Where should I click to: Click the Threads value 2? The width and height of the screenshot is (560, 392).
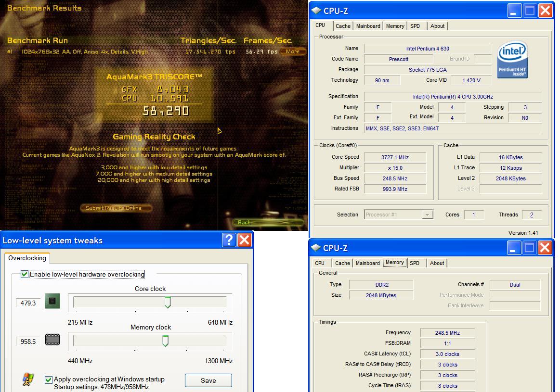click(x=532, y=215)
